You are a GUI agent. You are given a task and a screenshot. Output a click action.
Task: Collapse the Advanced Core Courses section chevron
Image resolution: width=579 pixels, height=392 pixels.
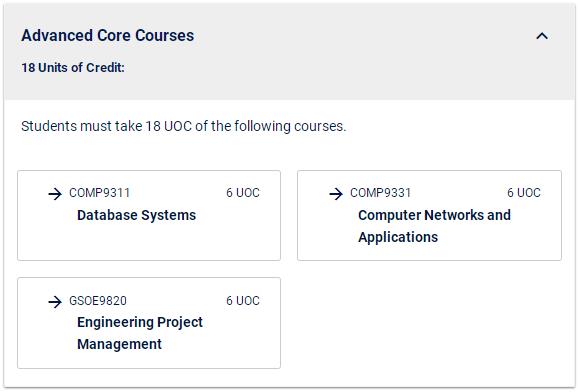542,36
